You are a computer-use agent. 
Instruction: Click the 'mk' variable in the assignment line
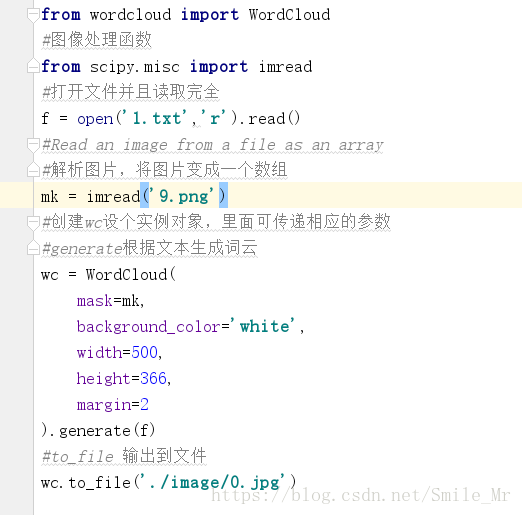(x=49, y=196)
